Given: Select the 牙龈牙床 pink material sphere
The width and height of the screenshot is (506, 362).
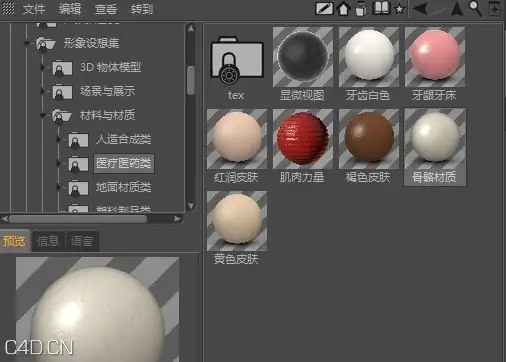Looking at the screenshot, I should pyautogui.click(x=435, y=57).
